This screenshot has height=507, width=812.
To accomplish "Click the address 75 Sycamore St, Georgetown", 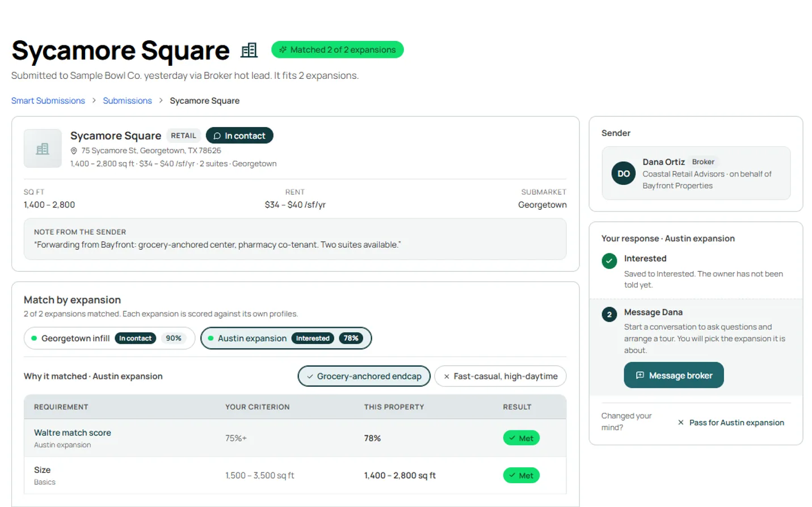I will 151,151.
